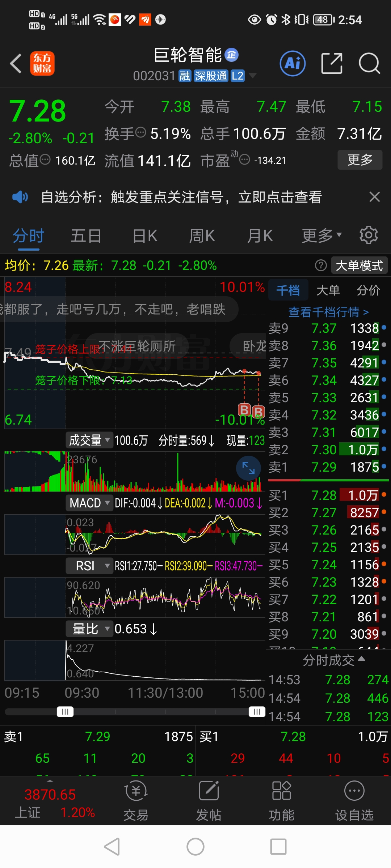391x868 pixels.
Task: Tap Android home navigation button
Action: 195,847
